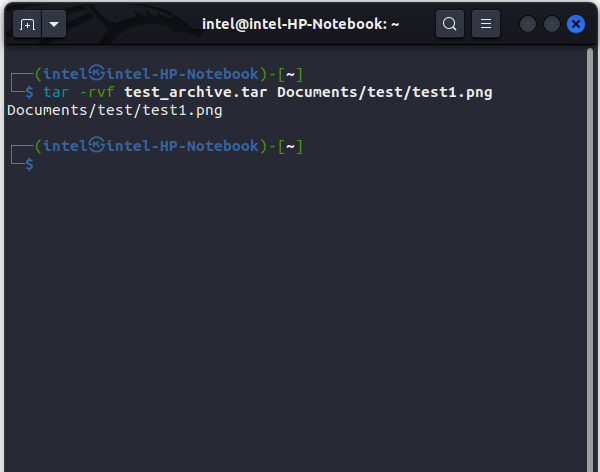The width and height of the screenshot is (600, 472).
Task: Click the tilde directory in the first prompt
Action: tap(290, 74)
